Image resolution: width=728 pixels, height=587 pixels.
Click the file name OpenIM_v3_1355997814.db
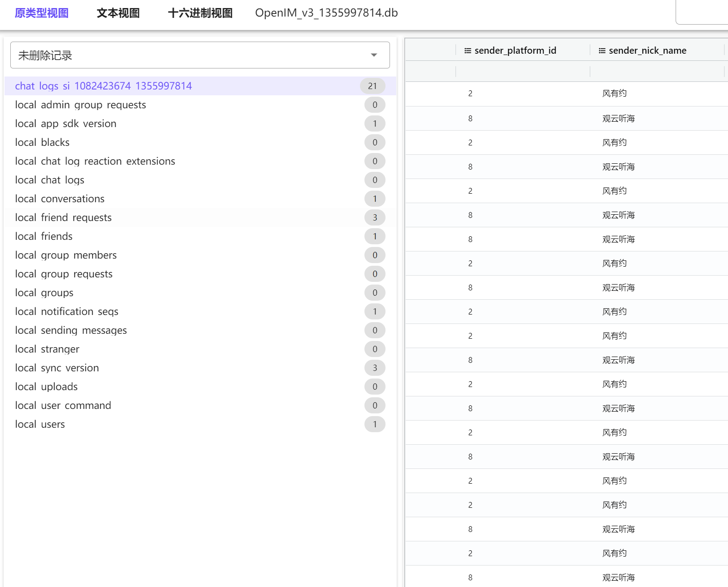point(326,13)
